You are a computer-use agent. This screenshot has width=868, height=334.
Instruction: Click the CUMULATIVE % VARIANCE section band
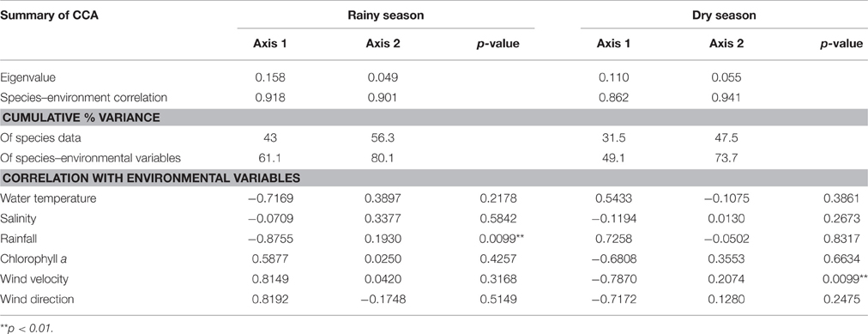[x=434, y=118]
